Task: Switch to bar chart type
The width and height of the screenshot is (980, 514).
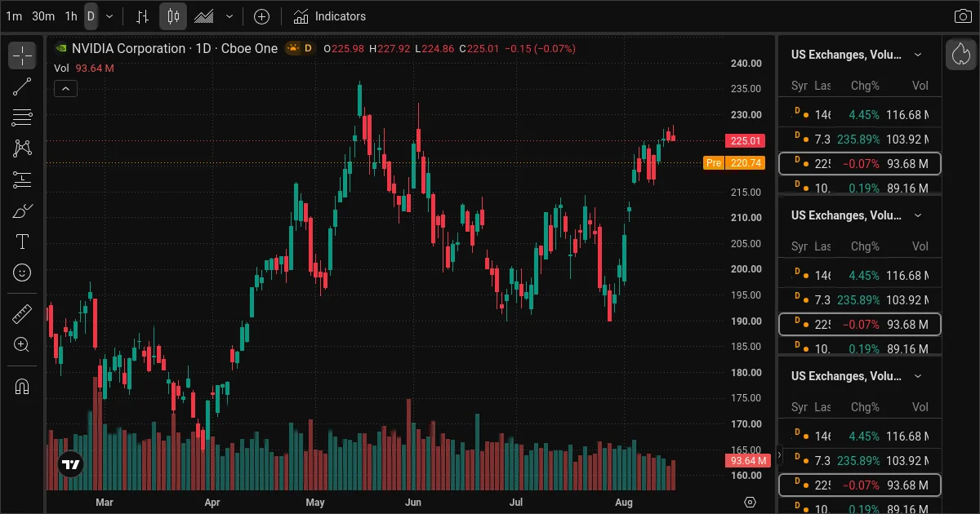Action: (x=143, y=16)
